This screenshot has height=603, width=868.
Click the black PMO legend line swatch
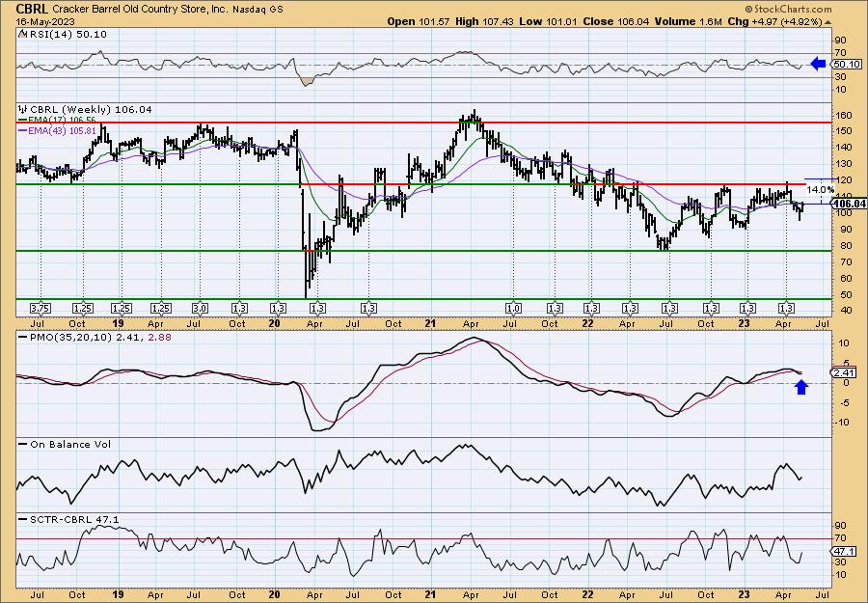pyautogui.click(x=23, y=336)
